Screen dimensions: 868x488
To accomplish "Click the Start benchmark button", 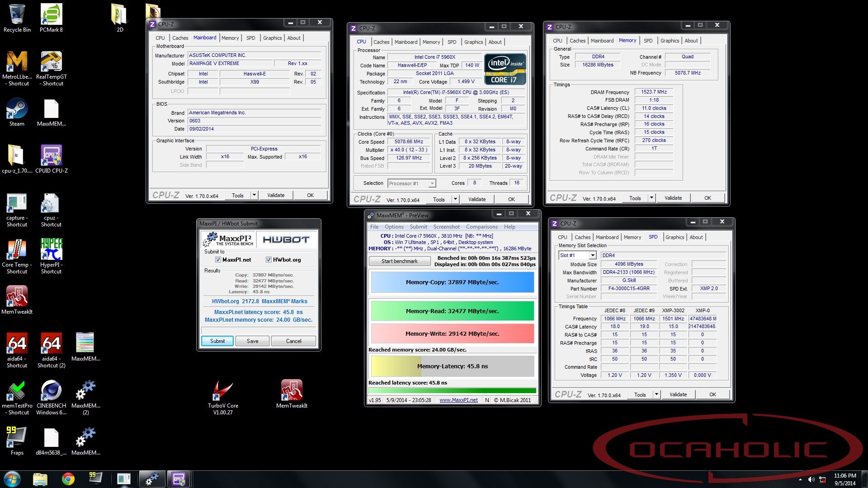I will [399, 261].
